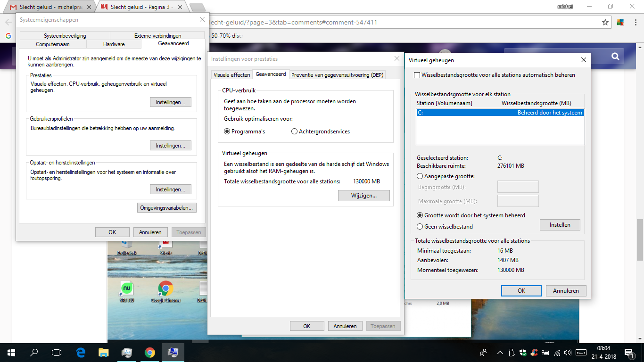Open the touch keyboard tray icon

[x=581, y=352]
